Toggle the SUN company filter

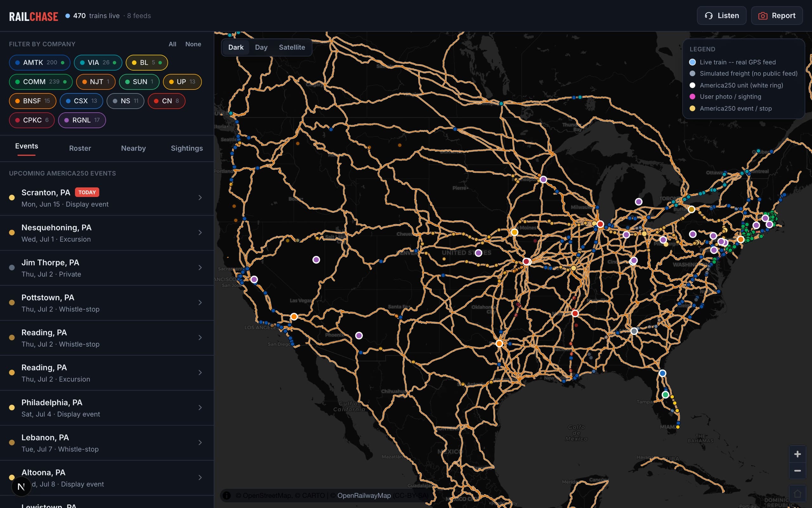tap(139, 82)
